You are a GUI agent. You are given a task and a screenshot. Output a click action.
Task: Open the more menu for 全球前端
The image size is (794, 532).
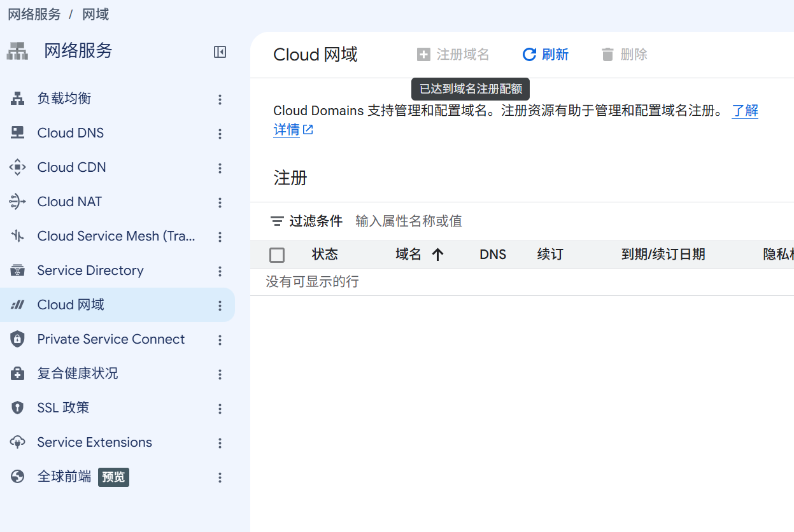[220, 477]
